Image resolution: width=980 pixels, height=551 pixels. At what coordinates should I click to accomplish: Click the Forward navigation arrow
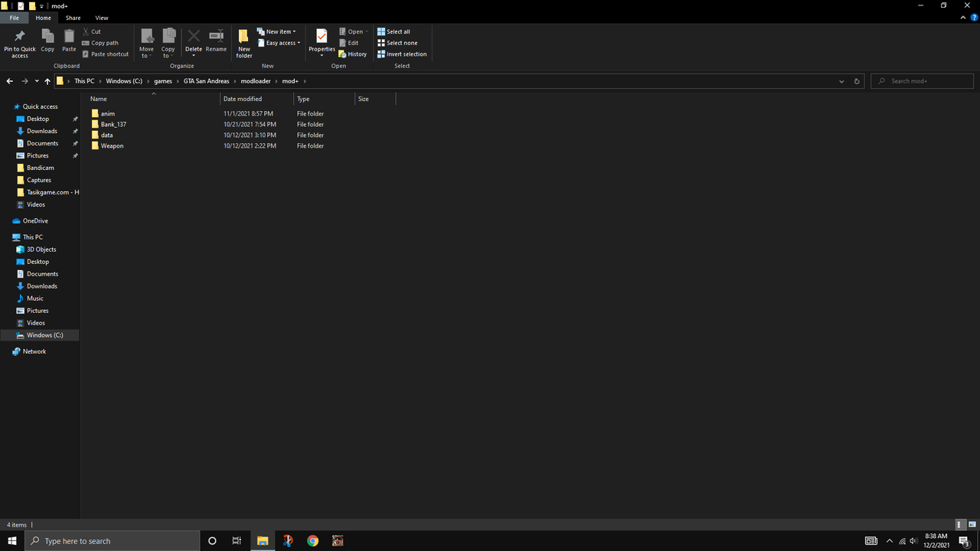[24, 81]
